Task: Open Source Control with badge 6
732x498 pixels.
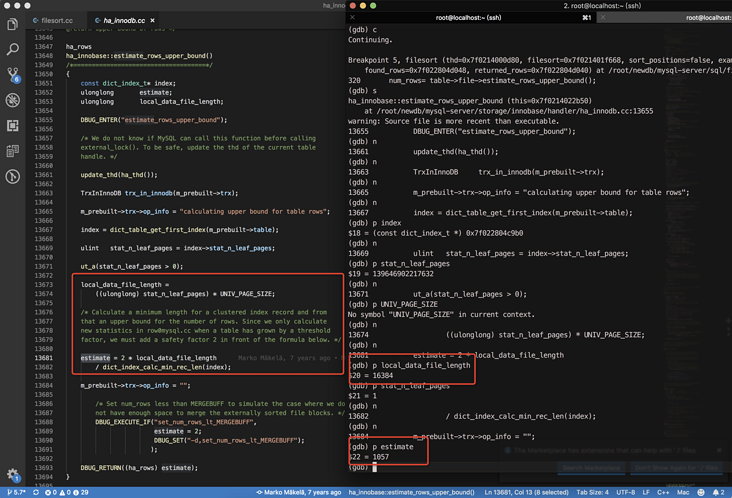Action: click(x=12, y=75)
